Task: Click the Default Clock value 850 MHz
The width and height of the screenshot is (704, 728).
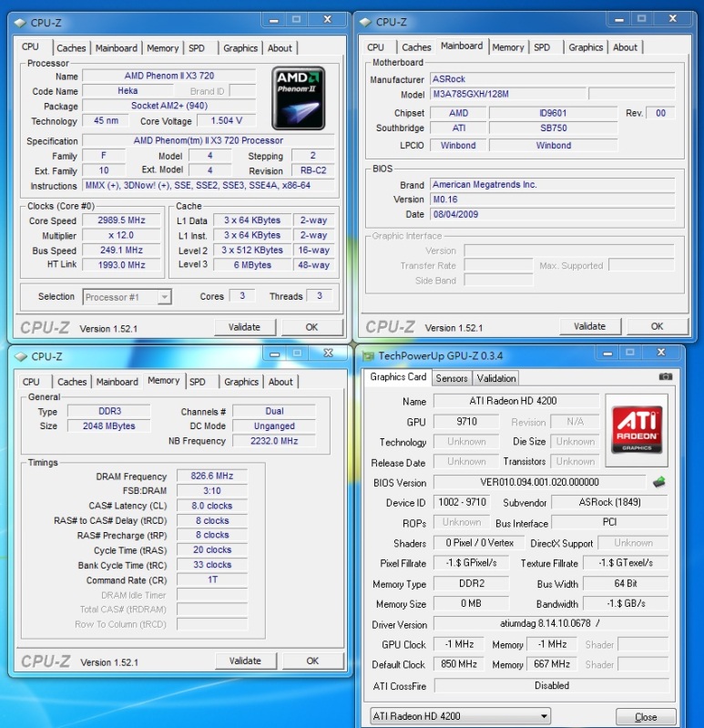Action: pyautogui.click(x=458, y=664)
